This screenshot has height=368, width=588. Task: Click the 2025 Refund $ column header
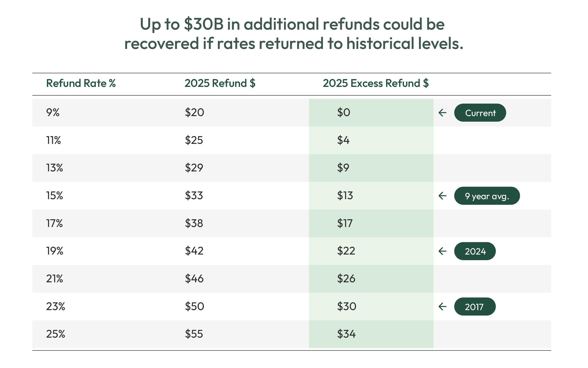220,83
